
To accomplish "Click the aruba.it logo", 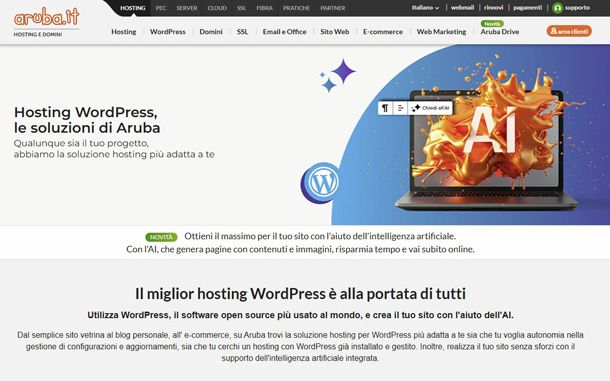I will tap(46, 17).
